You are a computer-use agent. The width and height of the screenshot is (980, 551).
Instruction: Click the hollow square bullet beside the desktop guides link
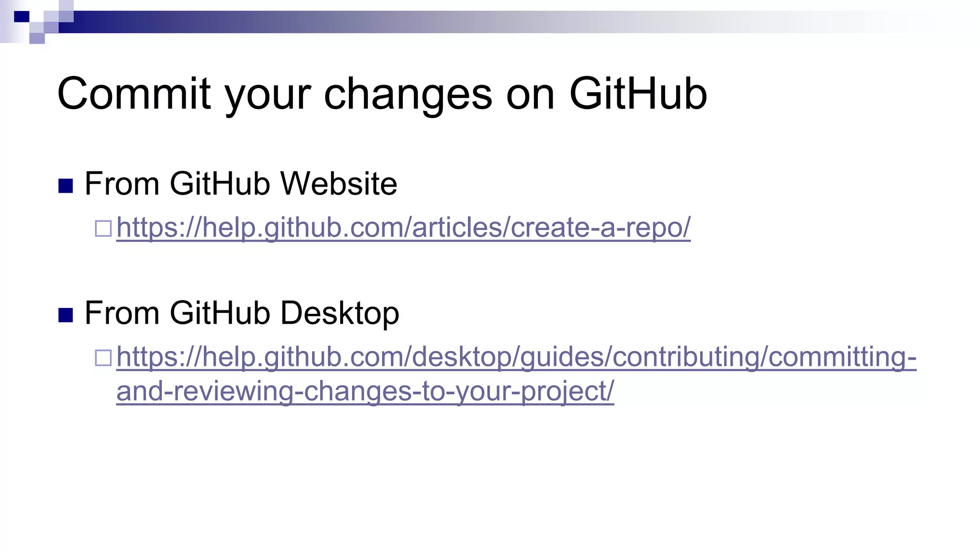click(103, 358)
